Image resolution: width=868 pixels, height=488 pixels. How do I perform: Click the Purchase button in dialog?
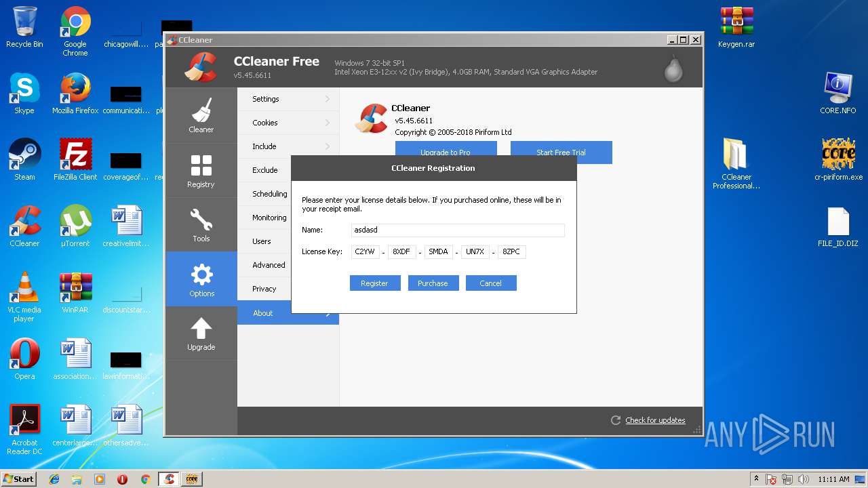433,283
